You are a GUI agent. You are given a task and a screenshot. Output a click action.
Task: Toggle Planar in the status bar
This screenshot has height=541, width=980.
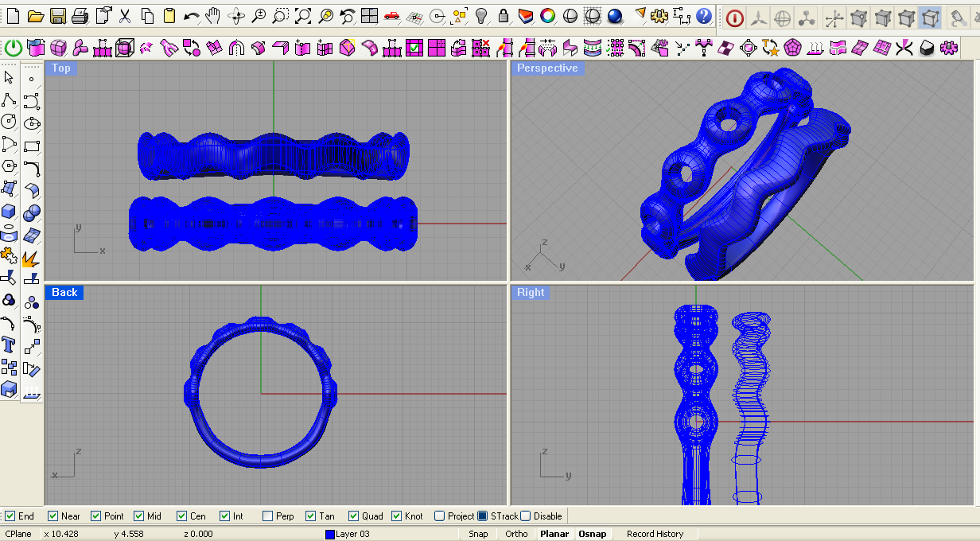554,534
